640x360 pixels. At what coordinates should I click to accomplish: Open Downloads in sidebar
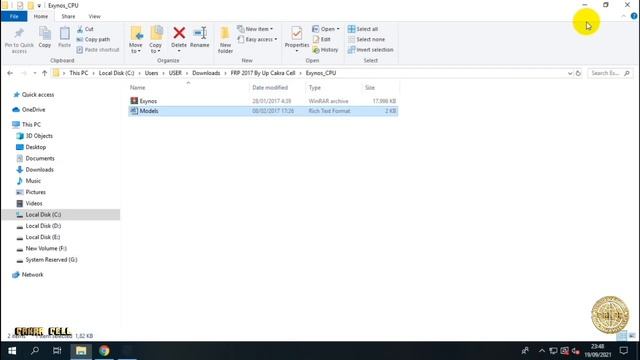pyautogui.click(x=39, y=169)
